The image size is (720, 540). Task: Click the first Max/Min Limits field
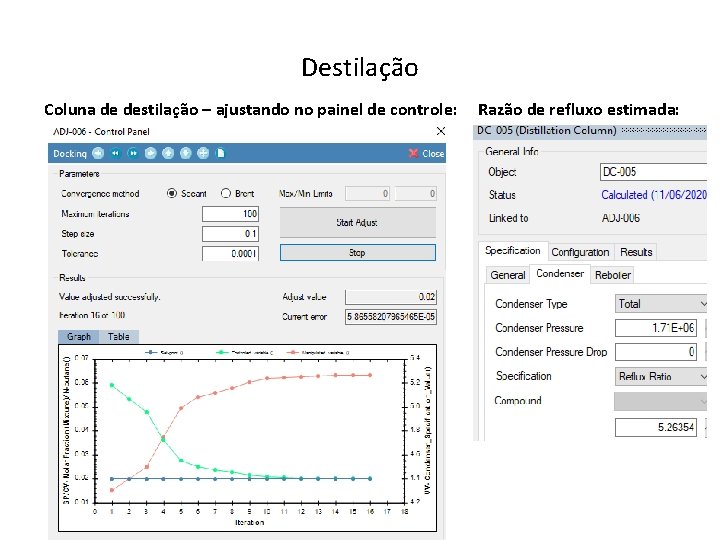coord(367,193)
